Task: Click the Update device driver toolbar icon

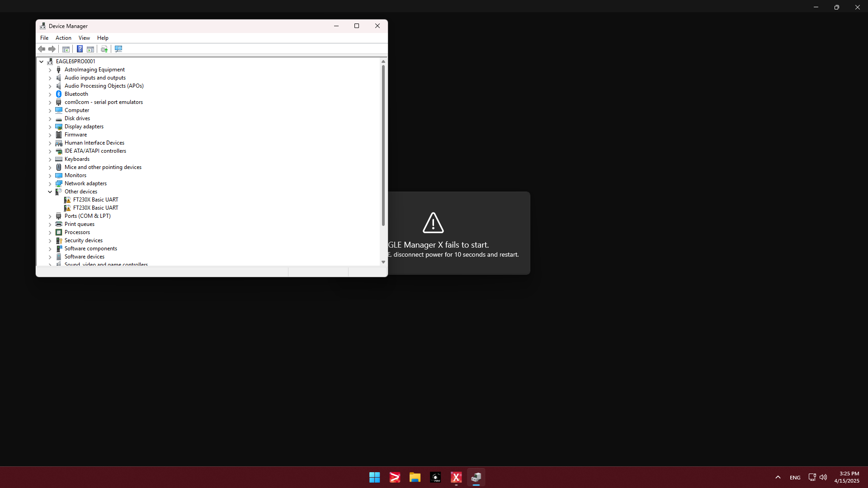Action: pos(104,49)
